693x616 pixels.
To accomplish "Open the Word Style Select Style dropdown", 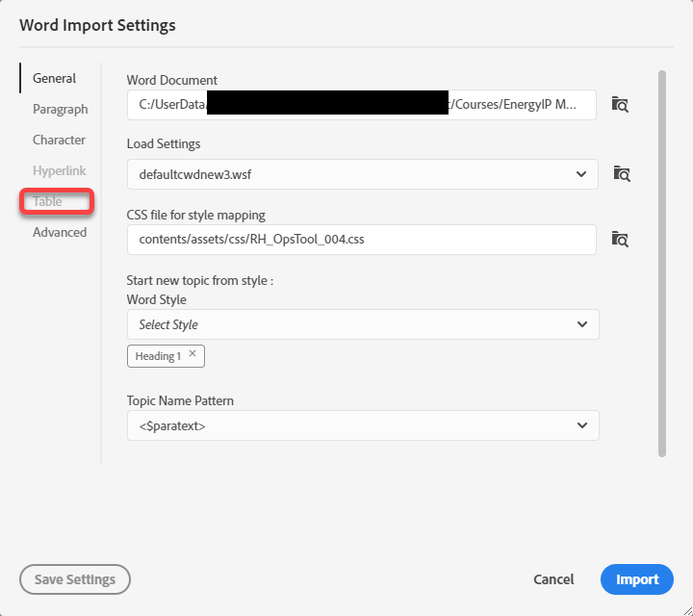I will [363, 324].
